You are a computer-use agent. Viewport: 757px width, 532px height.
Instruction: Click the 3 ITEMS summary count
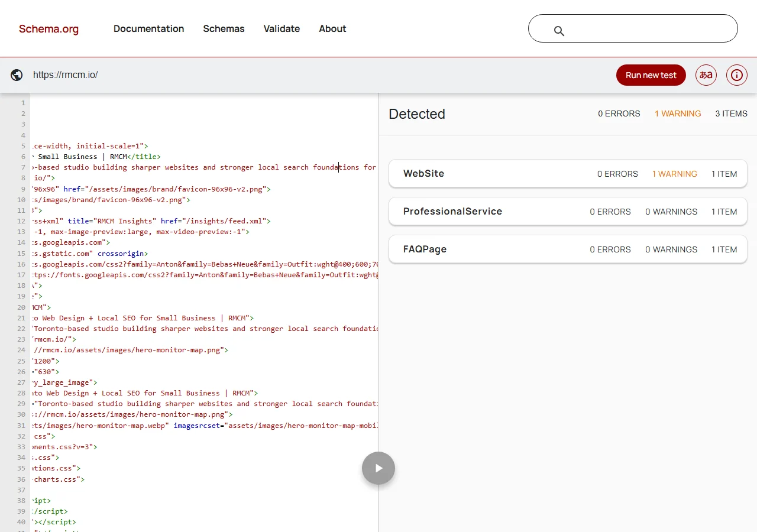[732, 113]
